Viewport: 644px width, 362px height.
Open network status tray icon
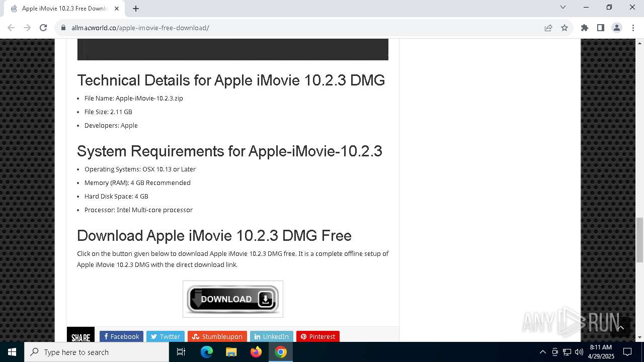(x=567, y=352)
